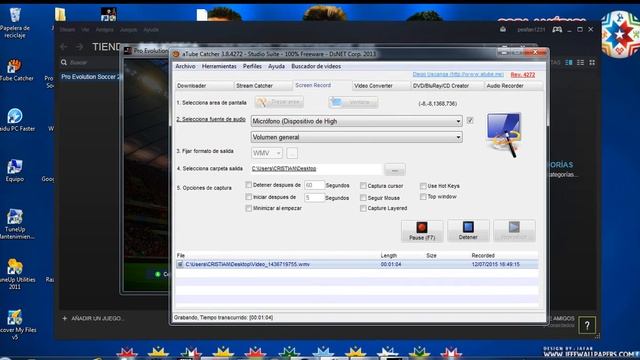Viewport: 640px width, 360px height.
Task: Enable Captura cursor checkbox
Action: tap(363, 186)
